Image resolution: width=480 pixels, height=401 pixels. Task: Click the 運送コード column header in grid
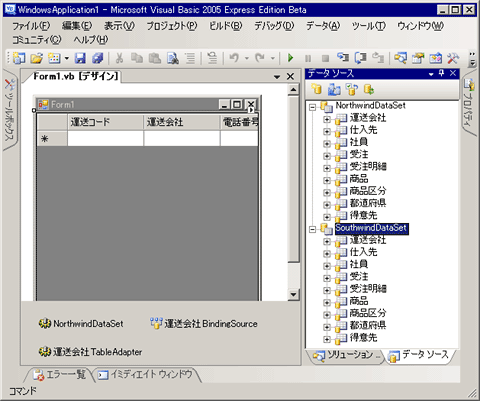(105, 122)
